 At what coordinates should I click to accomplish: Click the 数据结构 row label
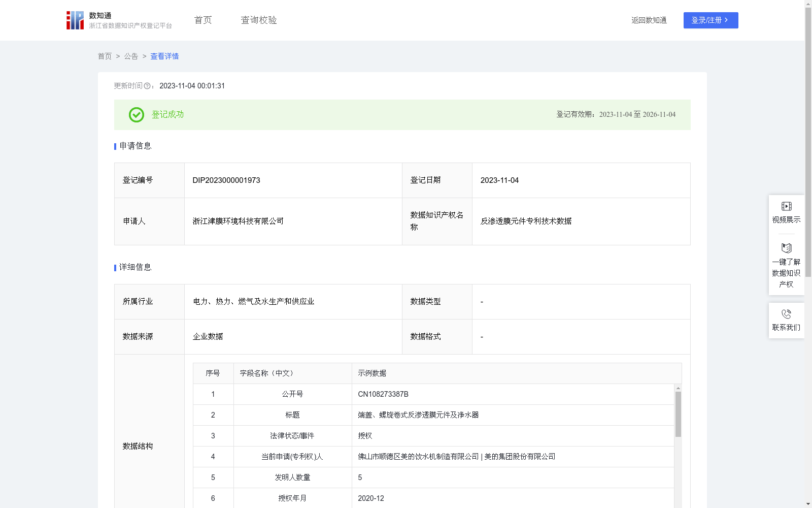pos(138,446)
